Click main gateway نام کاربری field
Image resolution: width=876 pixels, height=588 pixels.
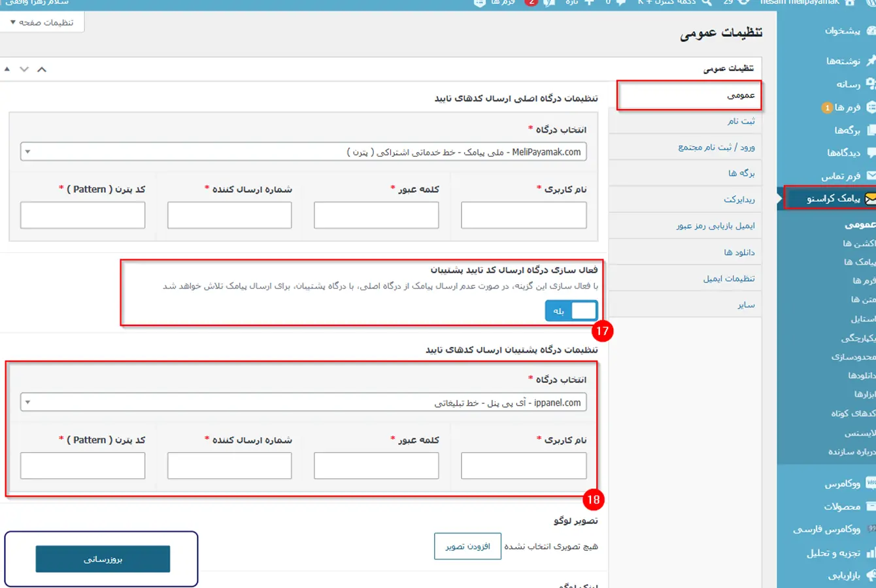tap(524, 215)
